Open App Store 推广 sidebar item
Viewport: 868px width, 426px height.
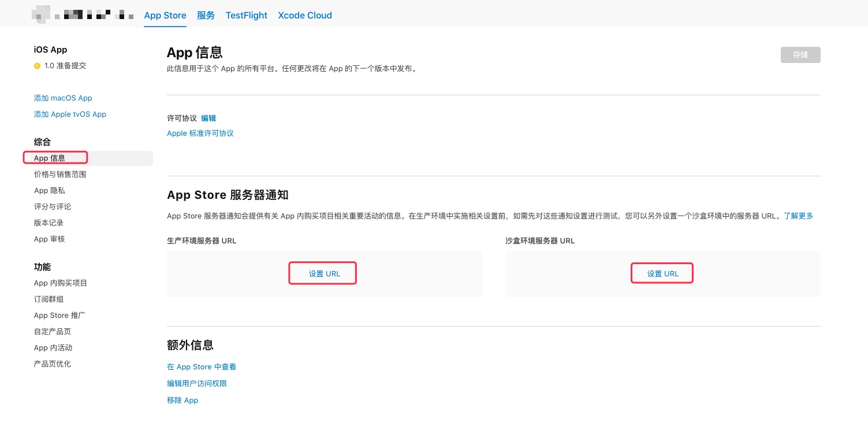coord(59,316)
